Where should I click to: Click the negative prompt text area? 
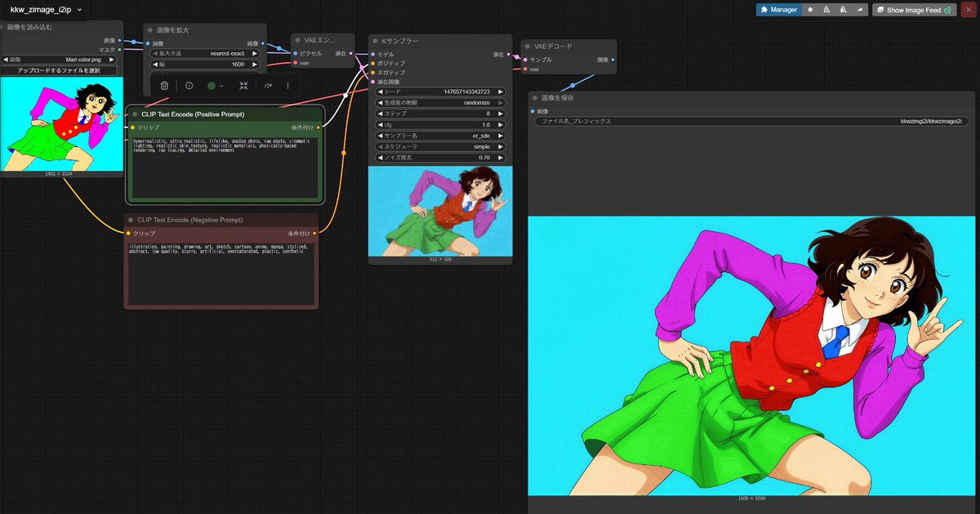tap(220, 272)
